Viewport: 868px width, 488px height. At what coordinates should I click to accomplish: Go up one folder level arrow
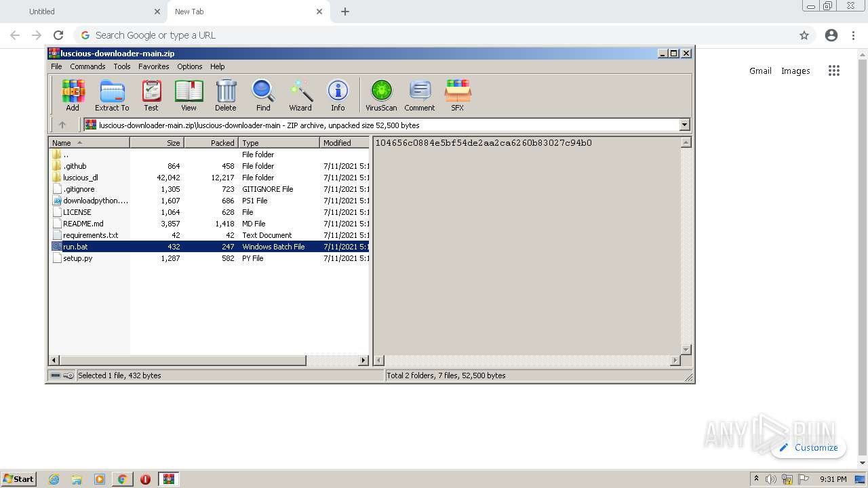pyautogui.click(x=62, y=125)
